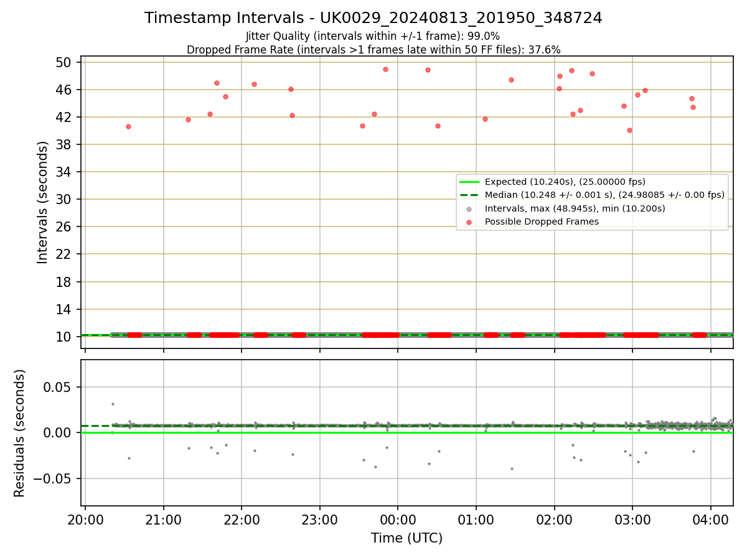Click the 'Expected (10.240s), (25.00000 fps)' legend entry
Viewport: 747px width, 560px height.
click(565, 182)
